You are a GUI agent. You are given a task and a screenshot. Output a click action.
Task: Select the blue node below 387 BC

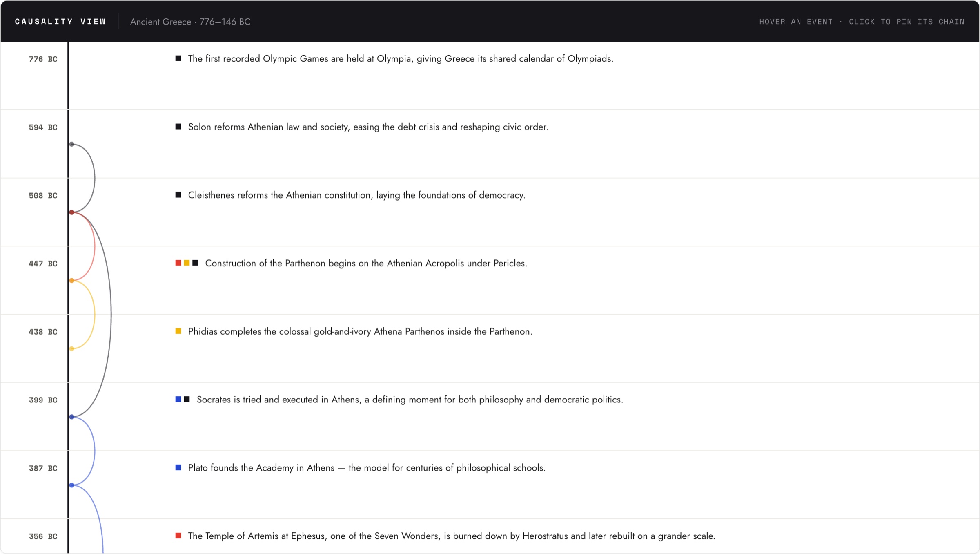[72, 485]
